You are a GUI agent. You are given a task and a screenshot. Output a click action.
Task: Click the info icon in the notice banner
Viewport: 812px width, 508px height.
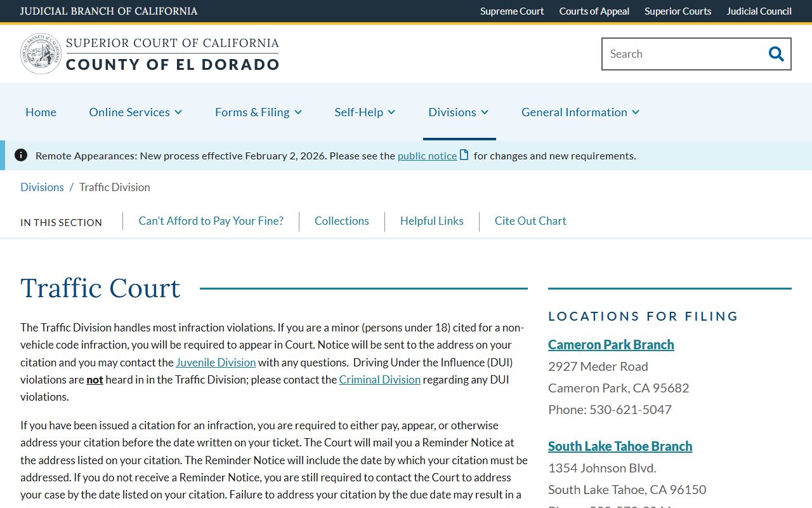click(x=21, y=155)
